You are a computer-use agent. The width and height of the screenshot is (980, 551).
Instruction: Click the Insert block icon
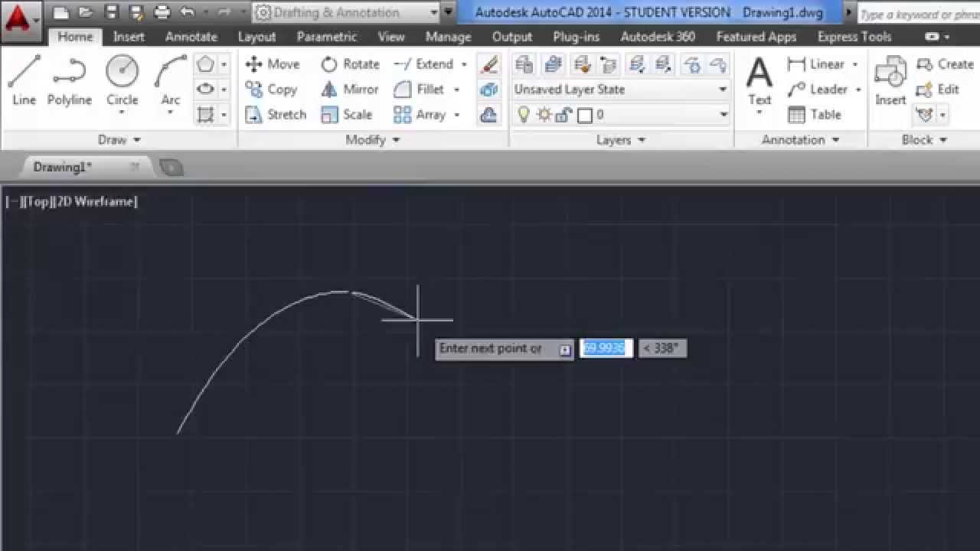click(890, 80)
